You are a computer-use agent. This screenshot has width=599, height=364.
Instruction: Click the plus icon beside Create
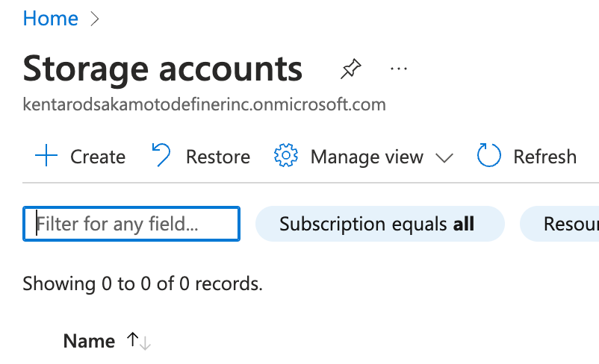[x=46, y=156]
